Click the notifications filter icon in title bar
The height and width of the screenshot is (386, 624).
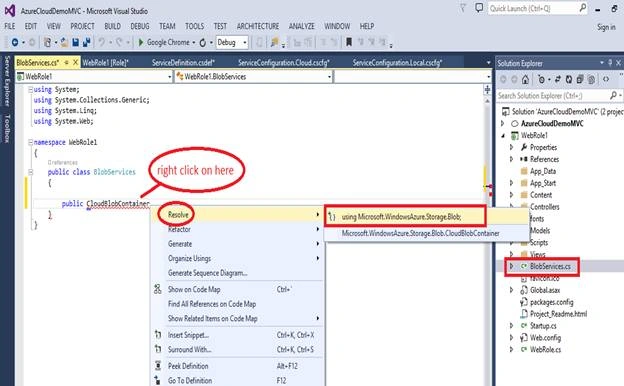463,8
